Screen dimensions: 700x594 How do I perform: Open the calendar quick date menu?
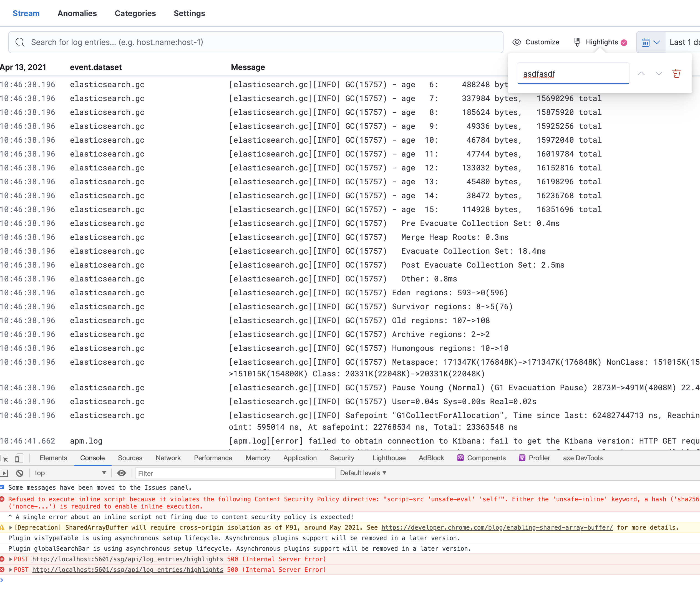[x=651, y=42]
